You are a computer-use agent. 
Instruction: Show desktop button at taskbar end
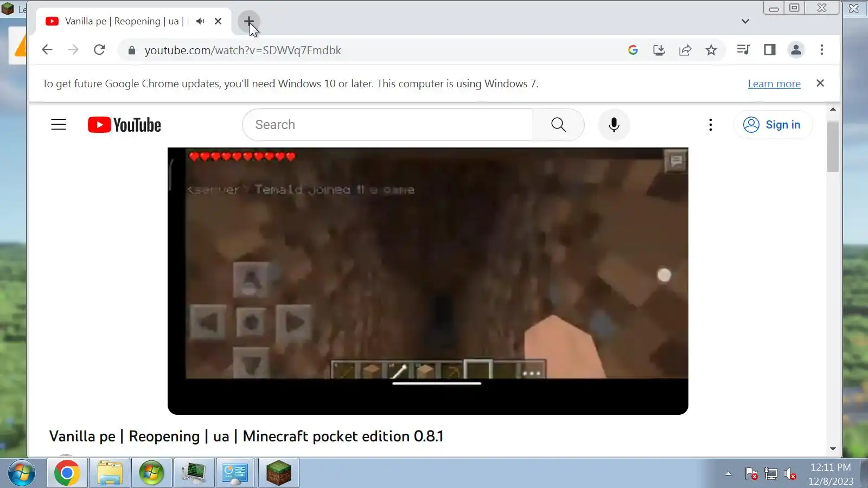click(x=863, y=473)
